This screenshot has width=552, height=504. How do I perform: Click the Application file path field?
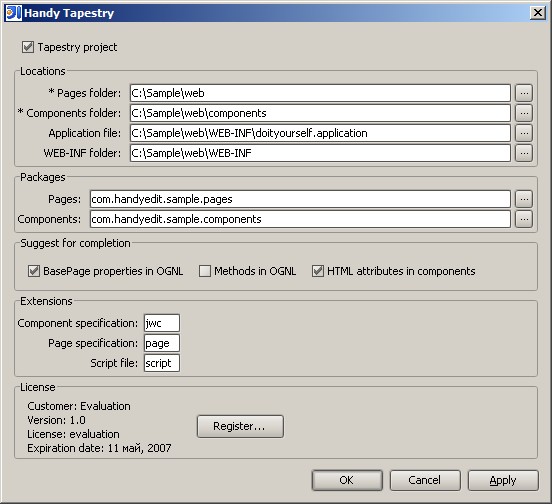(320, 133)
